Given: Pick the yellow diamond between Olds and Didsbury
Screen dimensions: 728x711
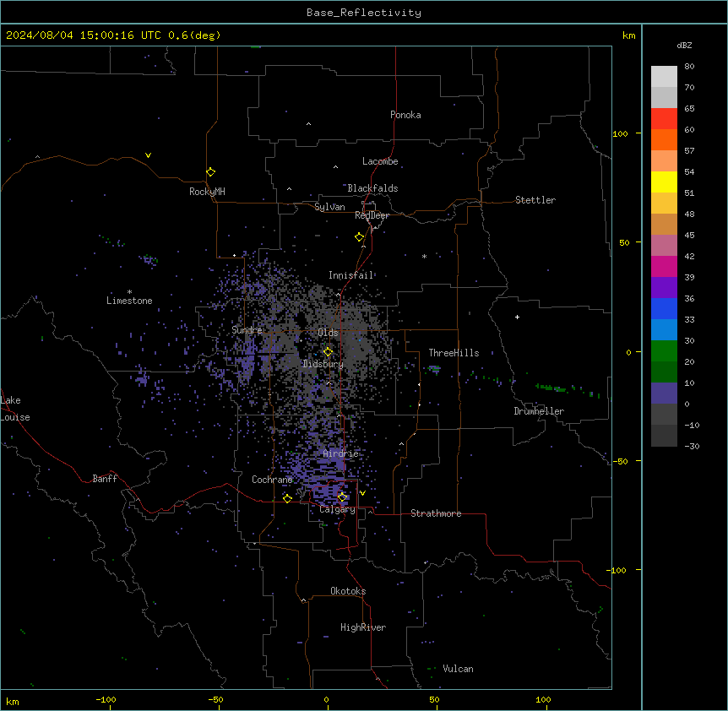Looking at the screenshot, I should coord(328,352).
